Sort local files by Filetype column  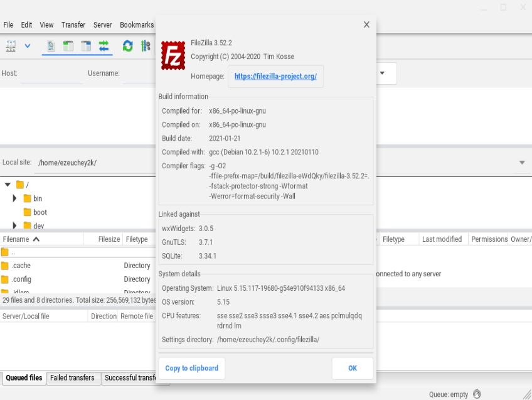click(x=139, y=239)
